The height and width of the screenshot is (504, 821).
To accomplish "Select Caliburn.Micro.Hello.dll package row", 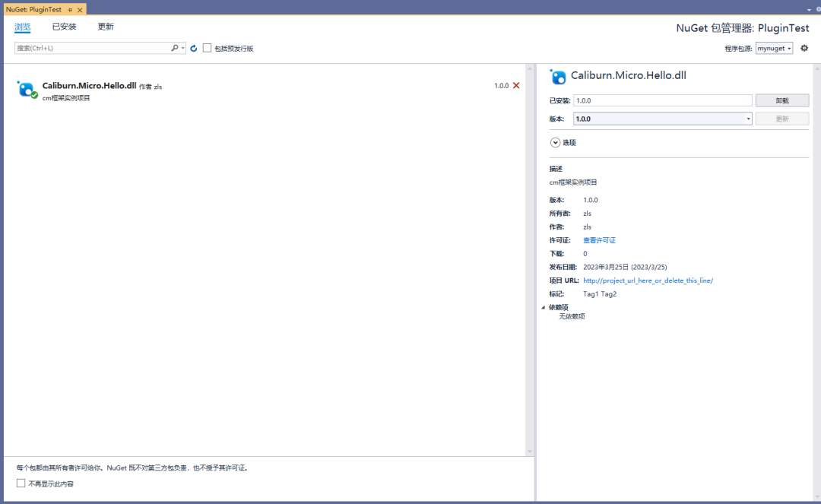I will (265, 90).
